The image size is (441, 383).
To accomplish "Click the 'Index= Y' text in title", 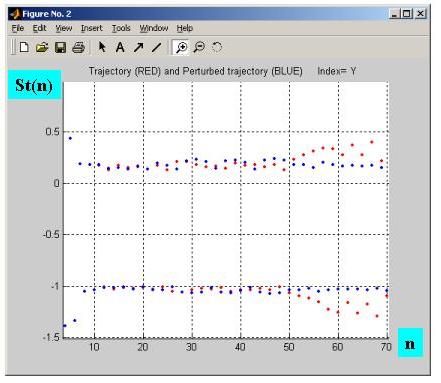I will point(337,71).
